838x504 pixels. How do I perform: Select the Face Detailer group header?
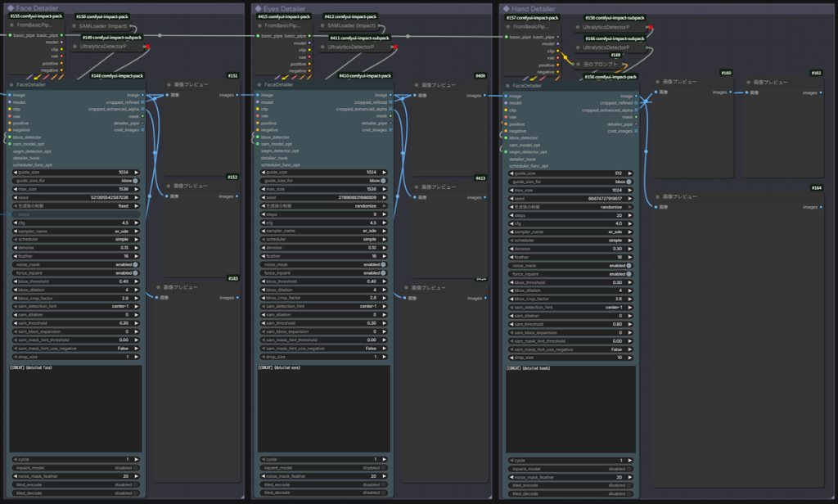[123, 8]
